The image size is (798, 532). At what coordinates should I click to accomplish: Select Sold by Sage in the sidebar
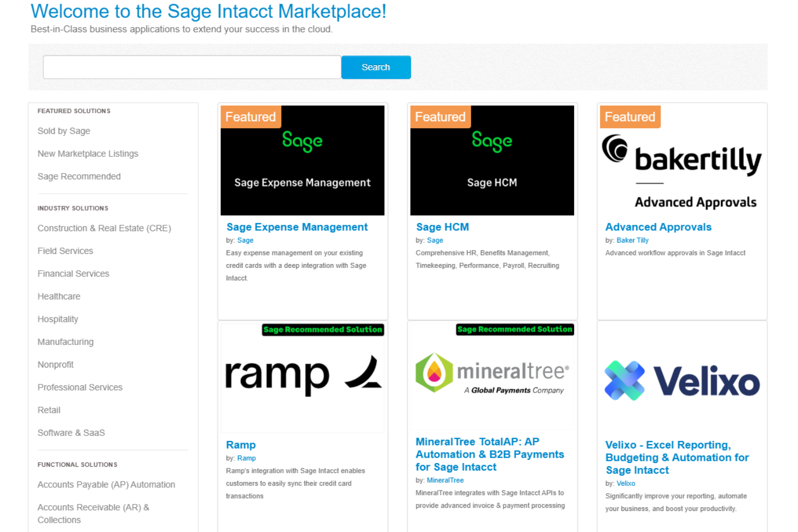(64, 131)
